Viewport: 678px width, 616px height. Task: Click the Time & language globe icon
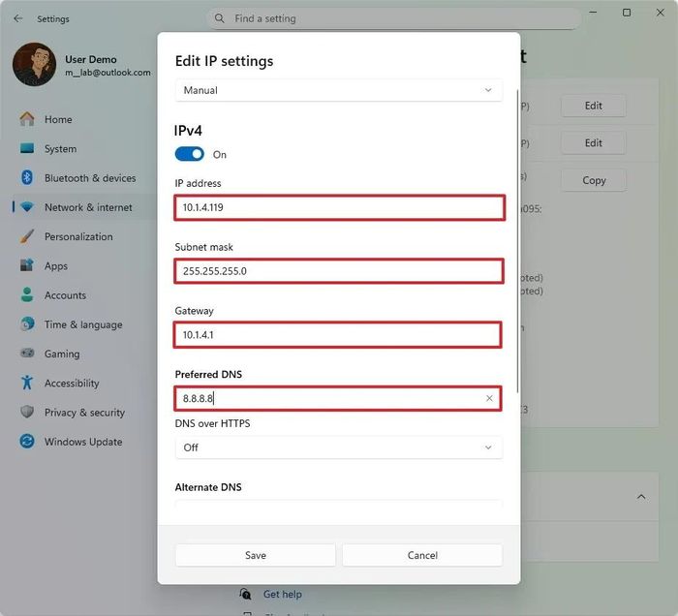[x=27, y=324]
